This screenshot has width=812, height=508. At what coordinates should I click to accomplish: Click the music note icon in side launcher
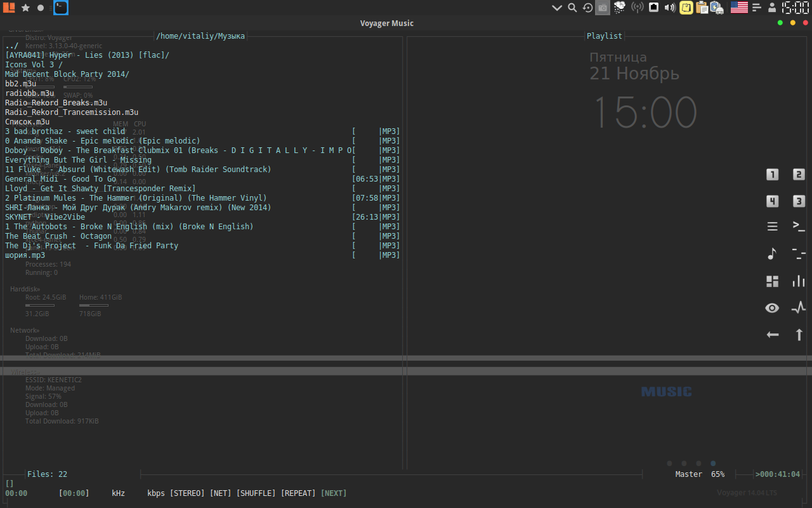point(772,255)
